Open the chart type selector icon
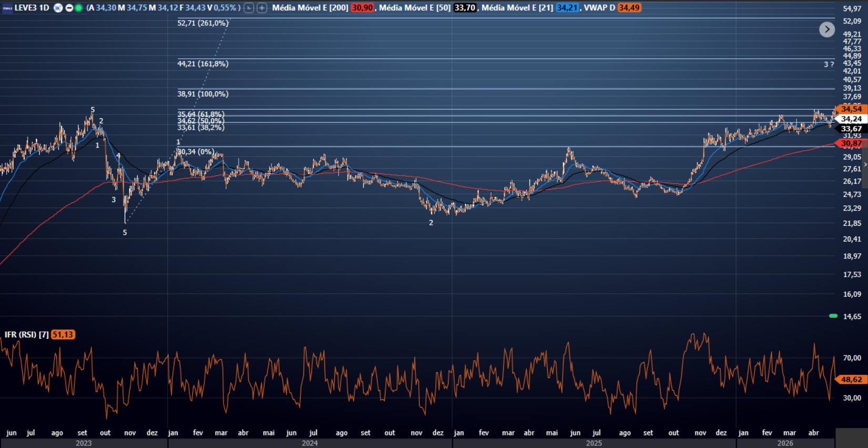The width and height of the screenshot is (868, 448). [249, 8]
